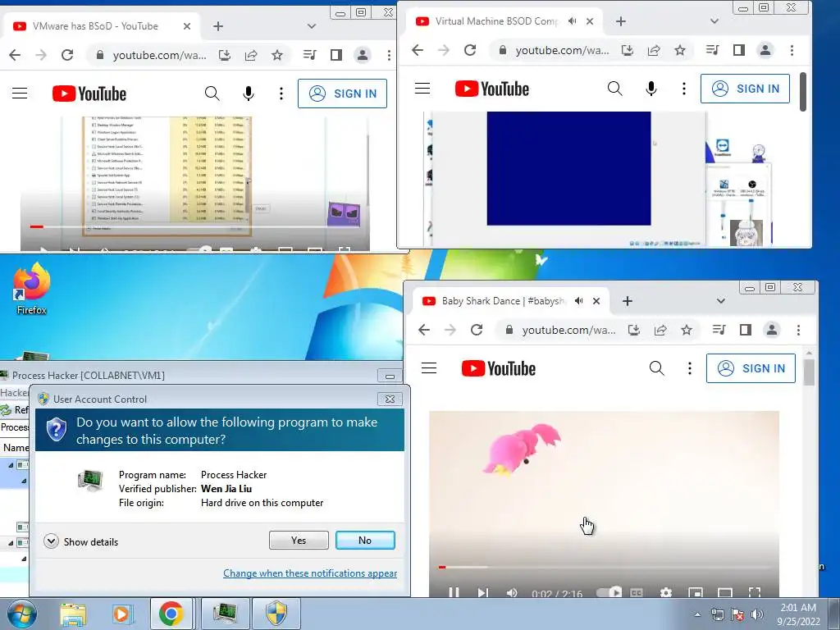Open media controls in VMware BSoD window toolbar
This screenshot has width=840, height=630.
coord(309,55)
